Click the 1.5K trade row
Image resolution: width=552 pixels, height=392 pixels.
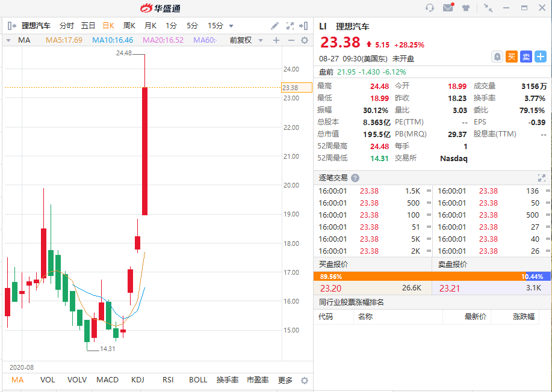coord(374,191)
